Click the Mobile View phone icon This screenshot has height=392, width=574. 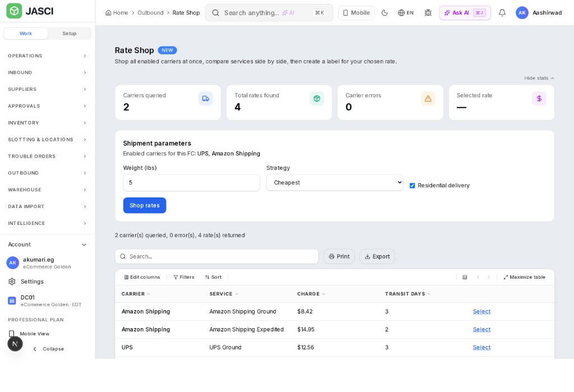(x=12, y=334)
